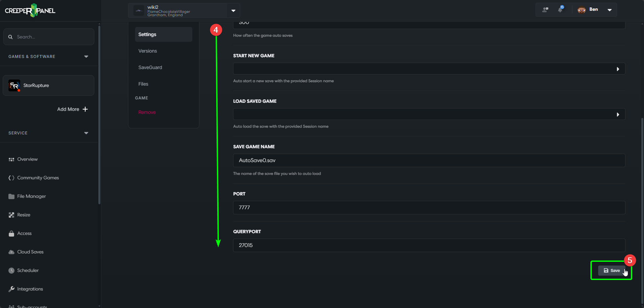Expand the GAMES & SOFTWARE section
644x308 pixels.
click(x=86, y=56)
